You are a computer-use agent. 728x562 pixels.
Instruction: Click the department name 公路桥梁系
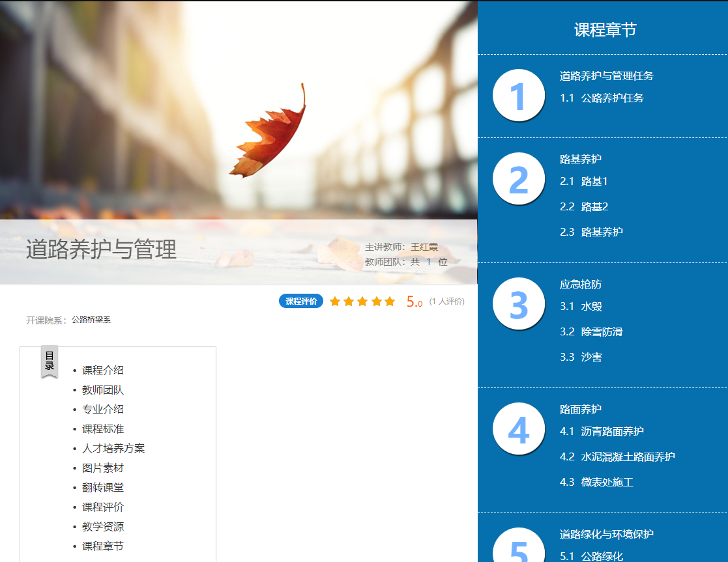click(91, 320)
